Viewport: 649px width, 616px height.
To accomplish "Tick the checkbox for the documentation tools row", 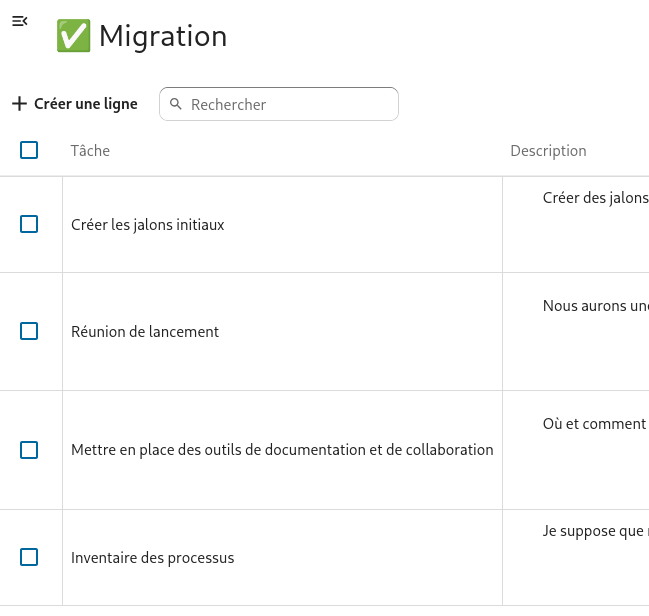I will [29, 450].
